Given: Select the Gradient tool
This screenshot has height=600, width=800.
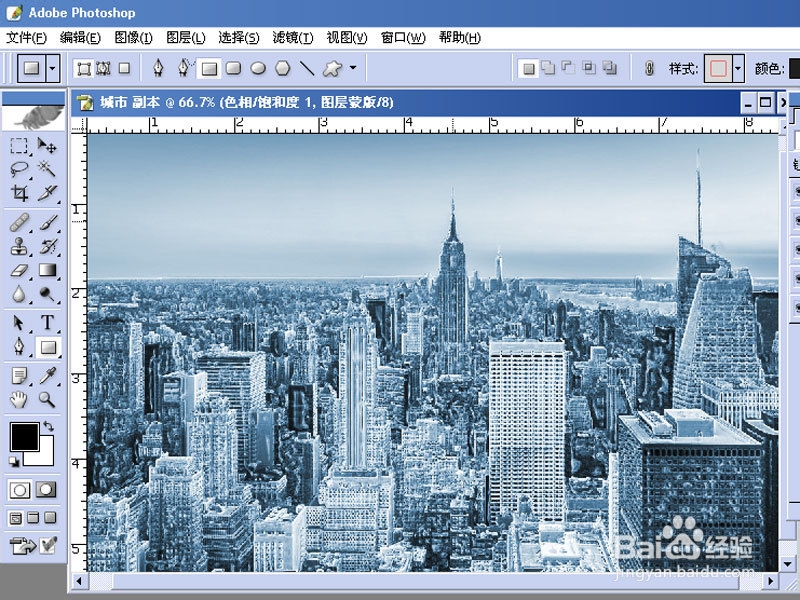Looking at the screenshot, I should (47, 270).
